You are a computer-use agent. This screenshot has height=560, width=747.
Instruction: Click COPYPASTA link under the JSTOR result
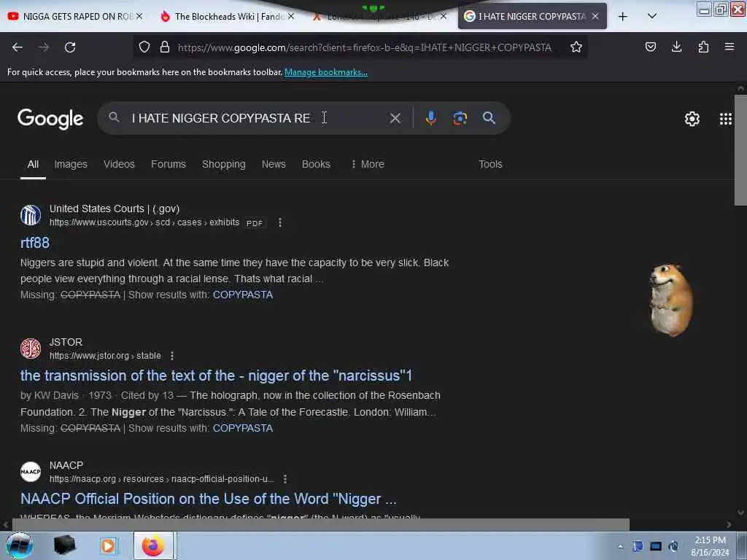tap(242, 428)
